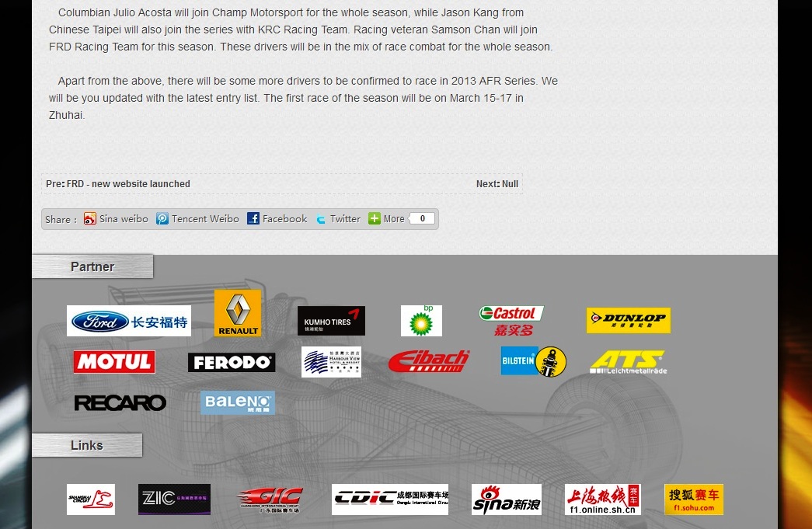Share via Tencent Weibo icon
812x529 pixels.
pos(197,219)
